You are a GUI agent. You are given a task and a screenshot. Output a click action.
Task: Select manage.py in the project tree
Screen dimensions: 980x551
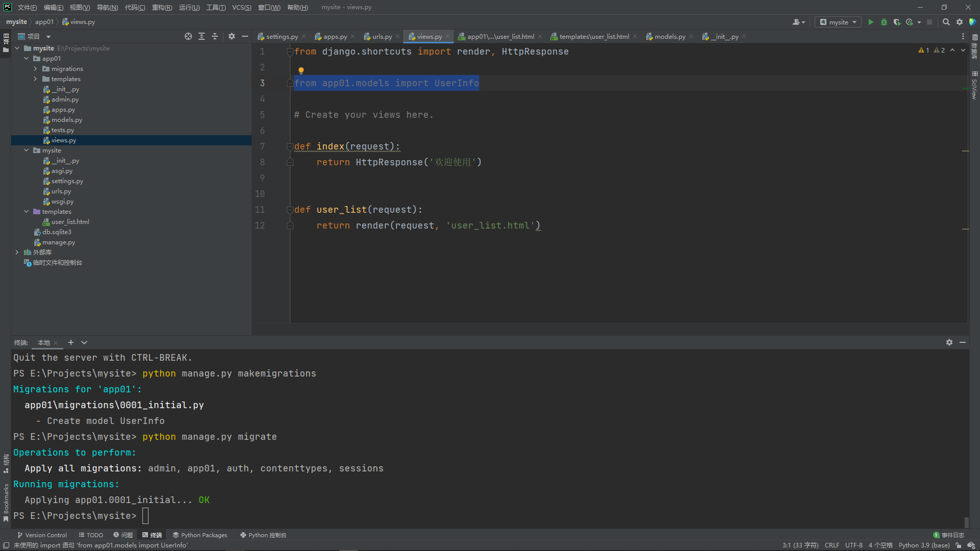coord(58,242)
